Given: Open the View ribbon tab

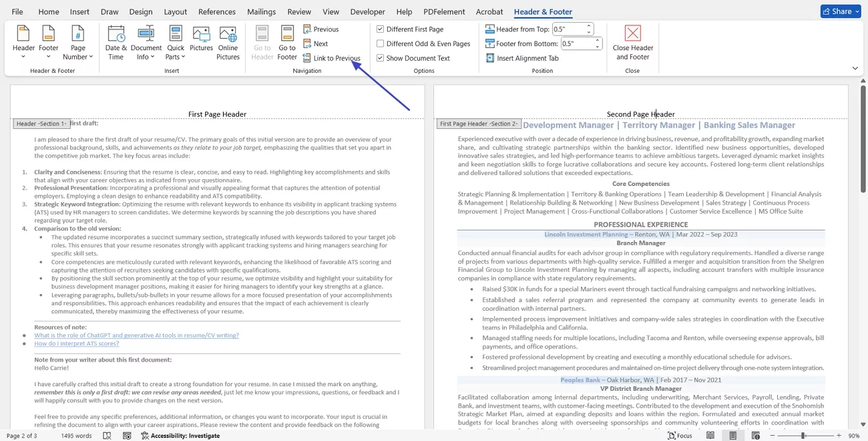Looking at the screenshot, I should (x=331, y=12).
